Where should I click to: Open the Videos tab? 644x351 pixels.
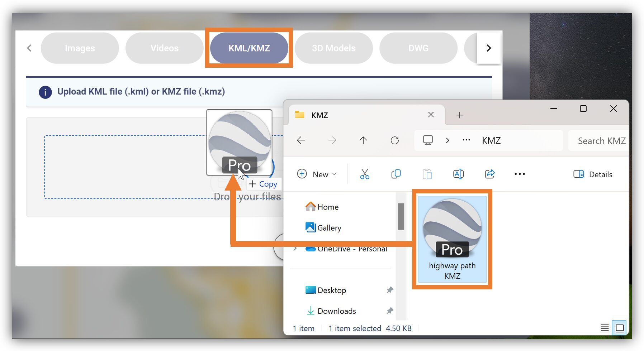[x=165, y=48]
